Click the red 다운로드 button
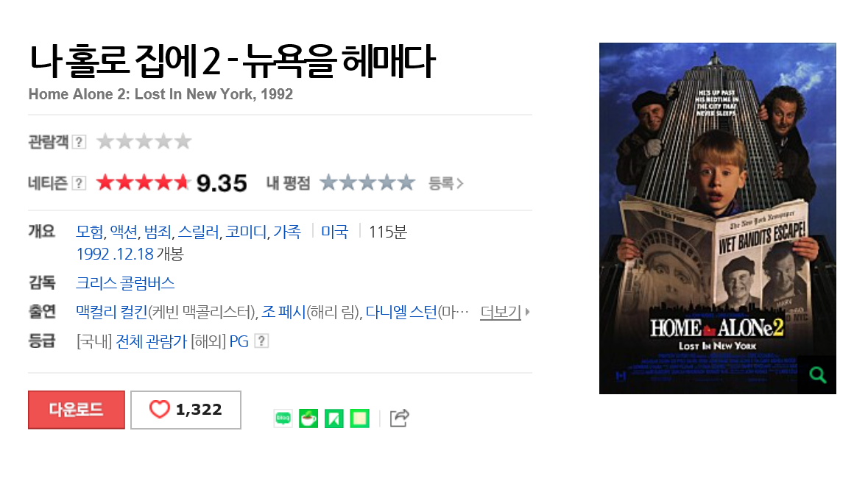Screen dimensions: 868x481 point(77,410)
